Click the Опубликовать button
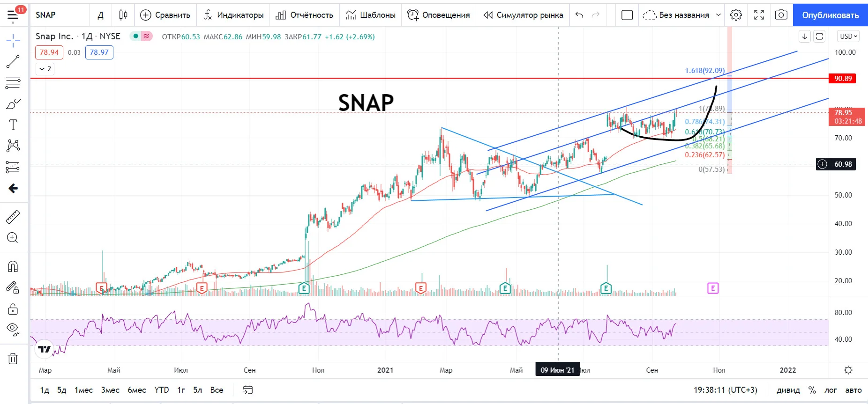Viewport: 868px width, 404px height. pyautogui.click(x=831, y=15)
